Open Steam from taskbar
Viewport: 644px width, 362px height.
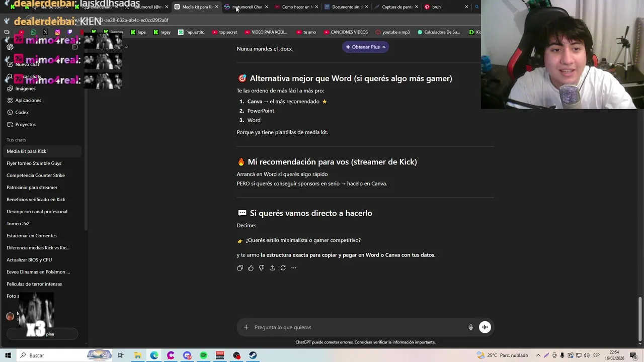253,355
